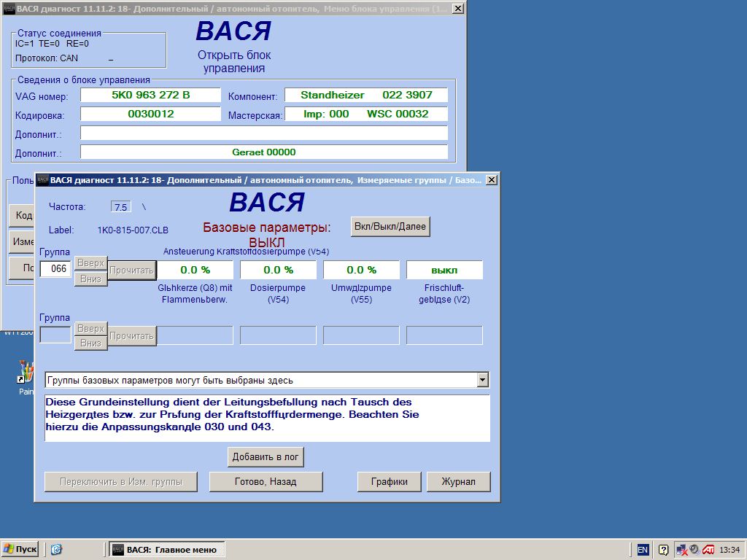Screen dimensions: 747x560
Task: Click the EN language indicator in taskbar
Action: tap(643, 550)
